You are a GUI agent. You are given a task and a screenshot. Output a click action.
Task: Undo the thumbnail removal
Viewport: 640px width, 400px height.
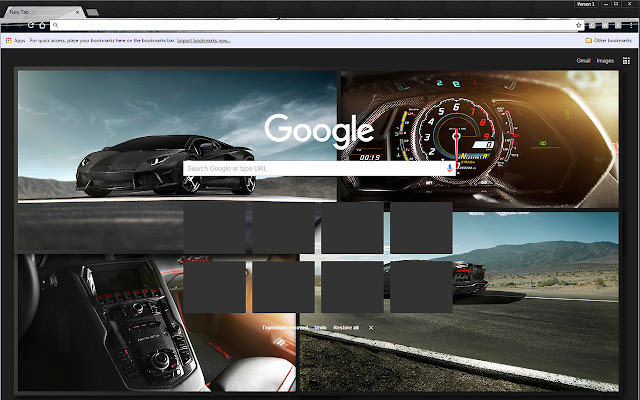(320, 328)
